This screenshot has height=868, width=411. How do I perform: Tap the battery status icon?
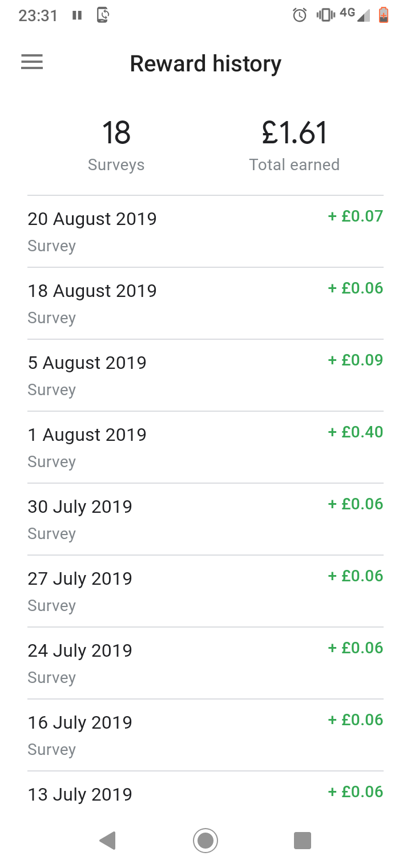click(384, 15)
